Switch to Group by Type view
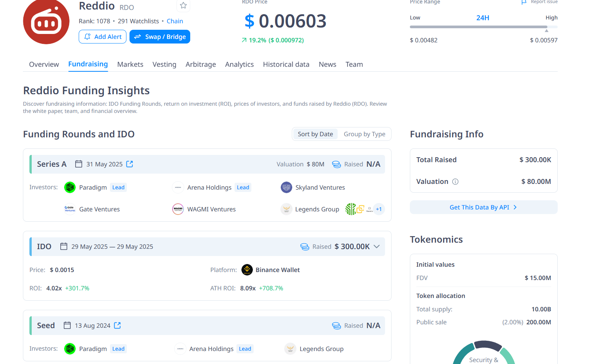This screenshot has height=364, width=602. tap(364, 134)
